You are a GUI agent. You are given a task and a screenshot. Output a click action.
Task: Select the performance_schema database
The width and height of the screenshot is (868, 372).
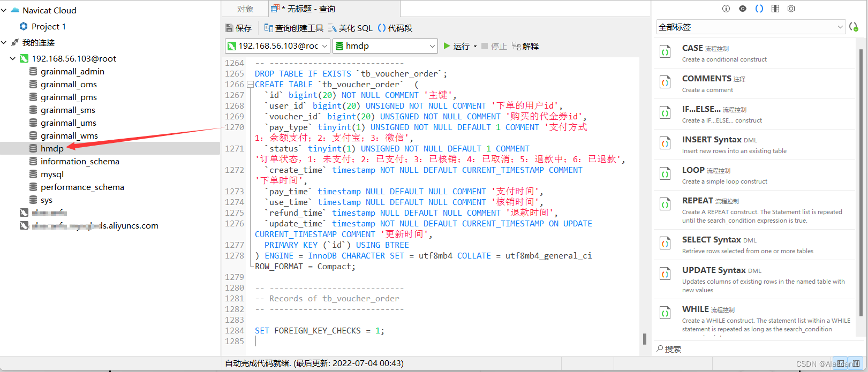point(82,187)
